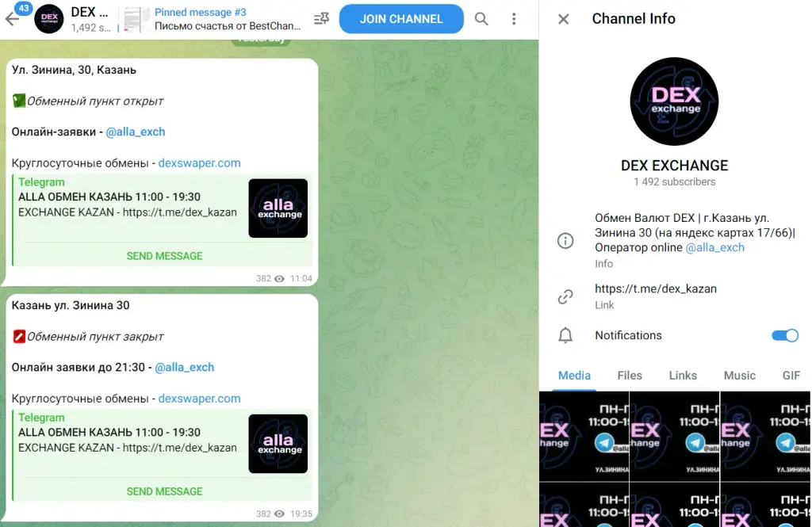This screenshot has width=812, height=527.
Task: Click Telegram title in 11:04 link preview
Action: click(41, 182)
